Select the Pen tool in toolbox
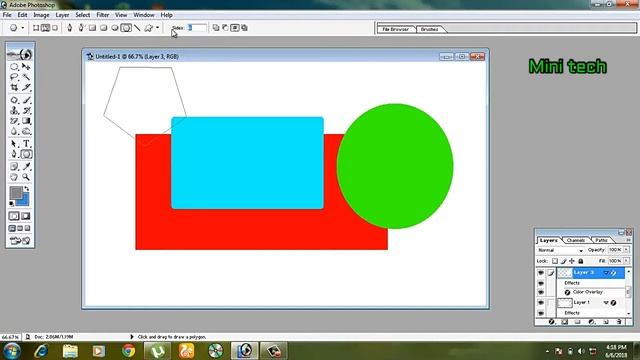Image resolution: width=640 pixels, height=360 pixels. pos(14,154)
